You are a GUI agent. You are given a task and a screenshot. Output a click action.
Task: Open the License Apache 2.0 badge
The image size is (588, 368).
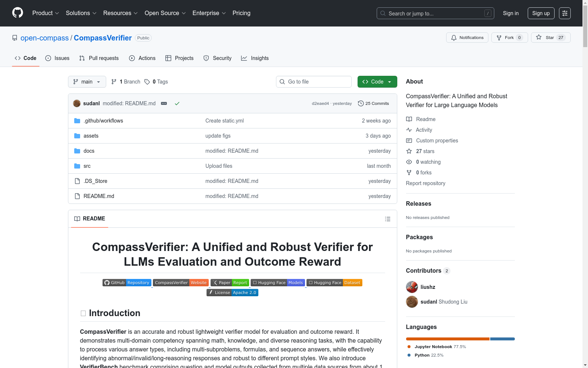pyautogui.click(x=232, y=293)
